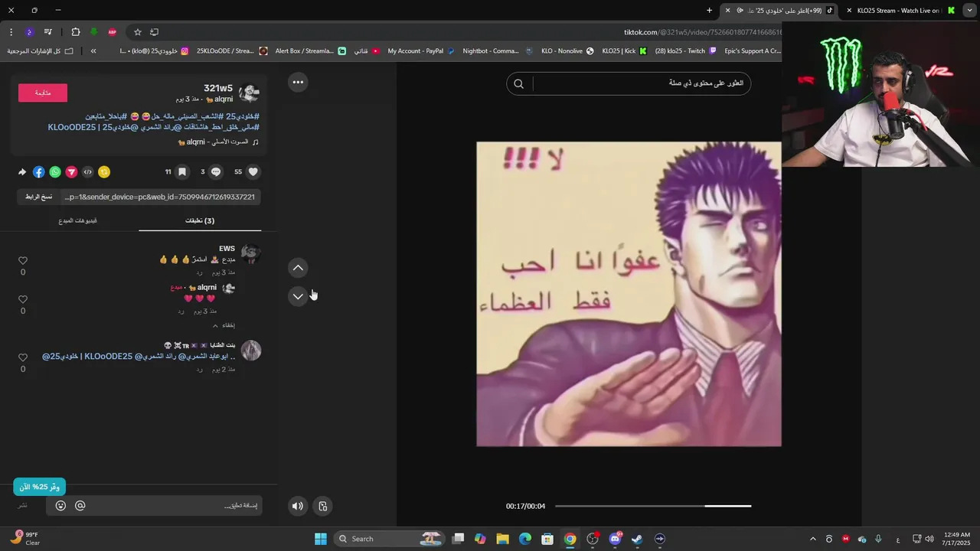Go to the next video with down arrow
Screen dimensions: 980x551
click(x=298, y=296)
